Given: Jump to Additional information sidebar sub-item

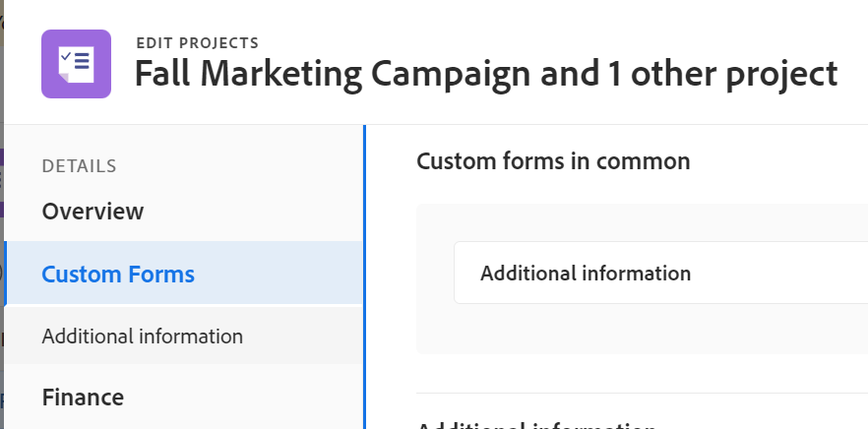Looking at the screenshot, I should pos(142,337).
